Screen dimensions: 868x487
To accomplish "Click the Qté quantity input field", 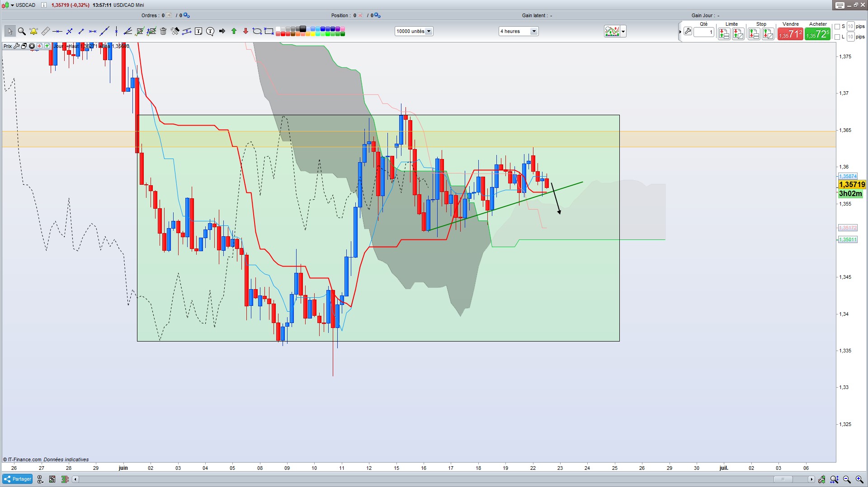I will click(x=703, y=32).
